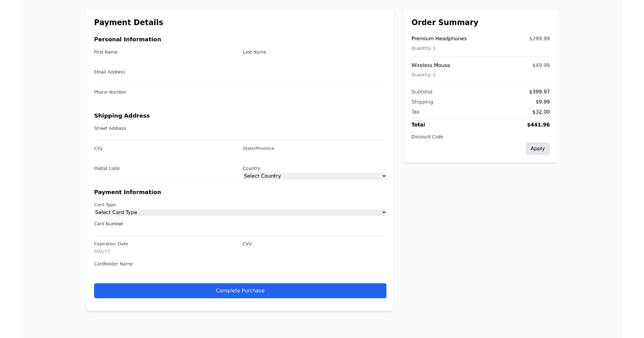Select the City input field
Viewport: 644px width, 338px height.
[165, 156]
